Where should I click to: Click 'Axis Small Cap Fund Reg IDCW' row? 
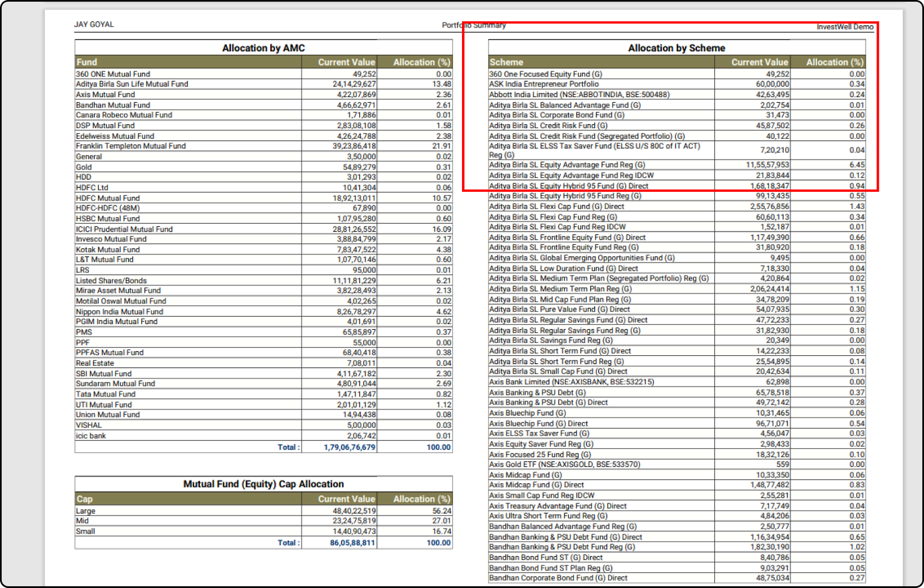(677, 495)
